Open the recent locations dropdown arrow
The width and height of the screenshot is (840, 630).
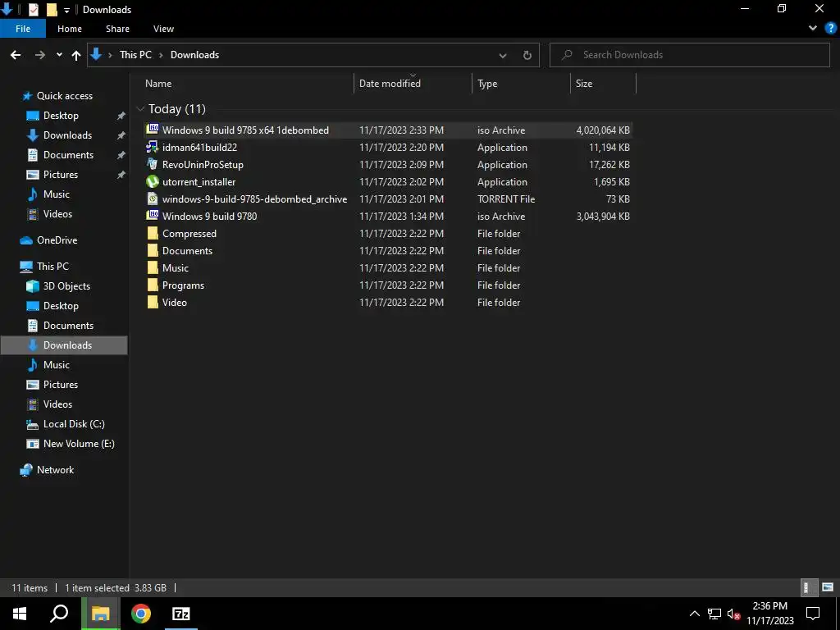[x=59, y=55]
